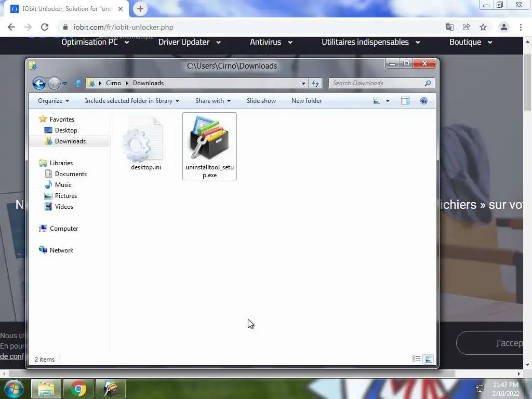Image resolution: width=532 pixels, height=399 pixels.
Task: Open Chrome from the taskbar
Action: coord(78,389)
